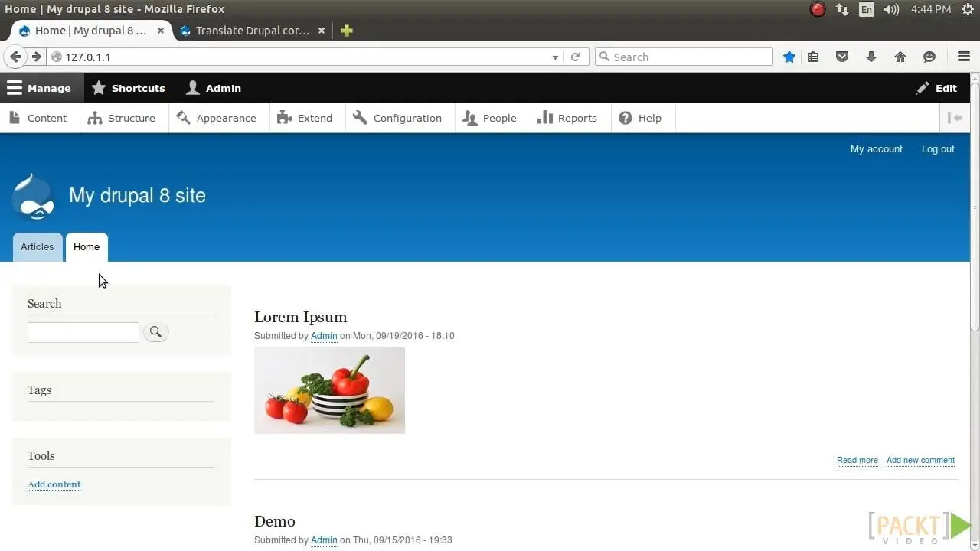This screenshot has height=551, width=980.
Task: Open the Firefox hamburger menu
Action: (963, 57)
